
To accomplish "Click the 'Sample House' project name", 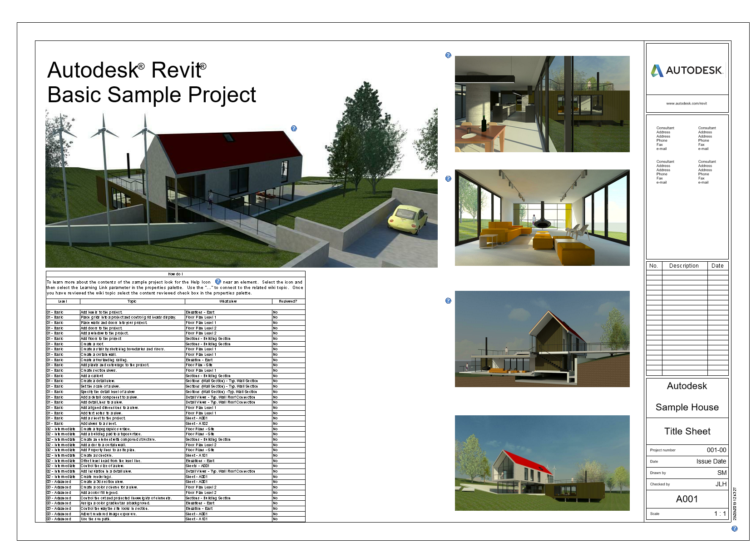I will (687, 407).
